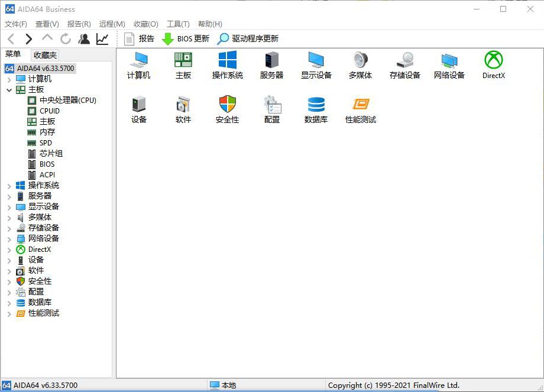This screenshot has height=392, width=544.
Task: Open the 多媒体 speaker icon in main pane
Action: pos(361,65)
